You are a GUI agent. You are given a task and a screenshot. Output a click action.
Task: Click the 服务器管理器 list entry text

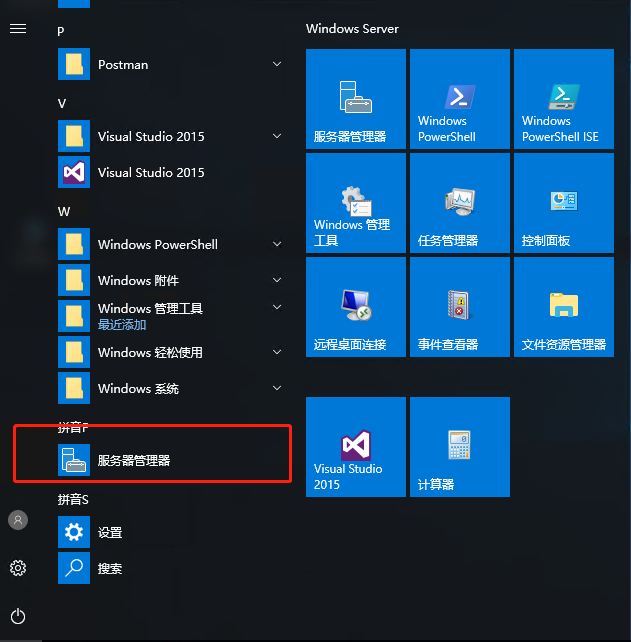[134, 461]
